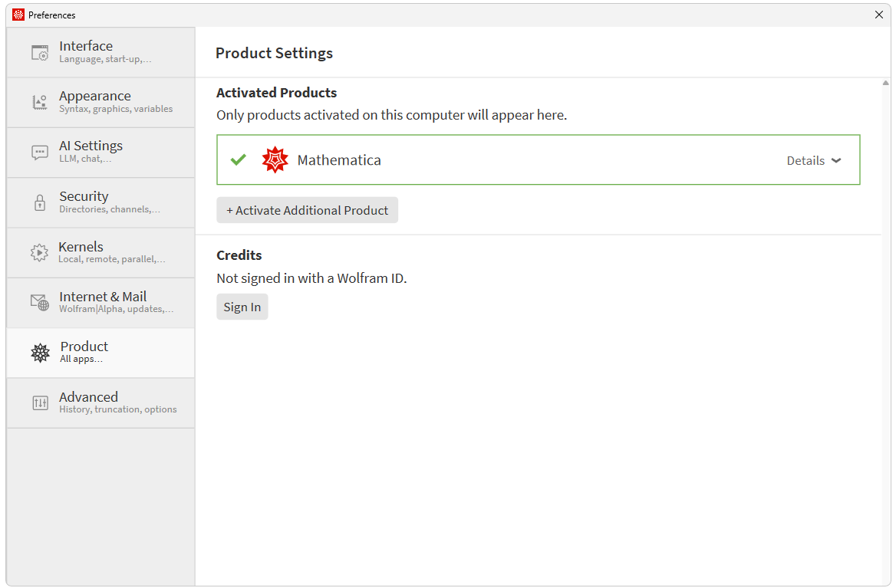
Task: Click 'Only products activated on this computer' text
Action: (391, 115)
